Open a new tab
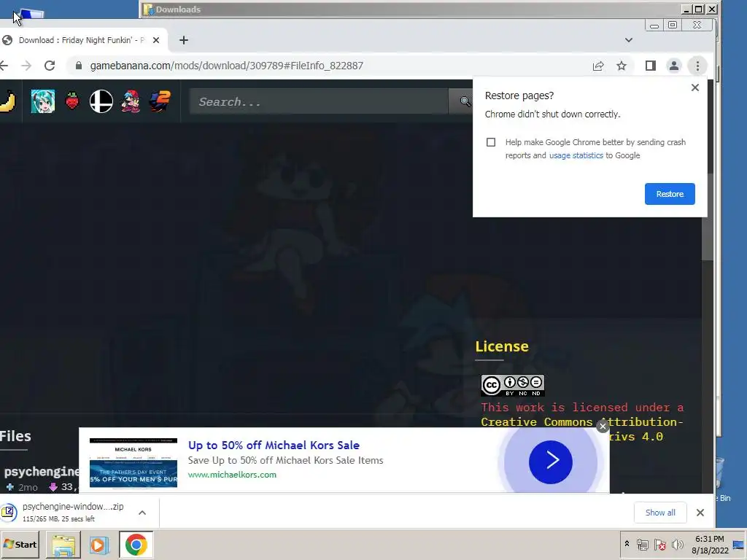Viewport: 747px width, 560px height. (183, 41)
